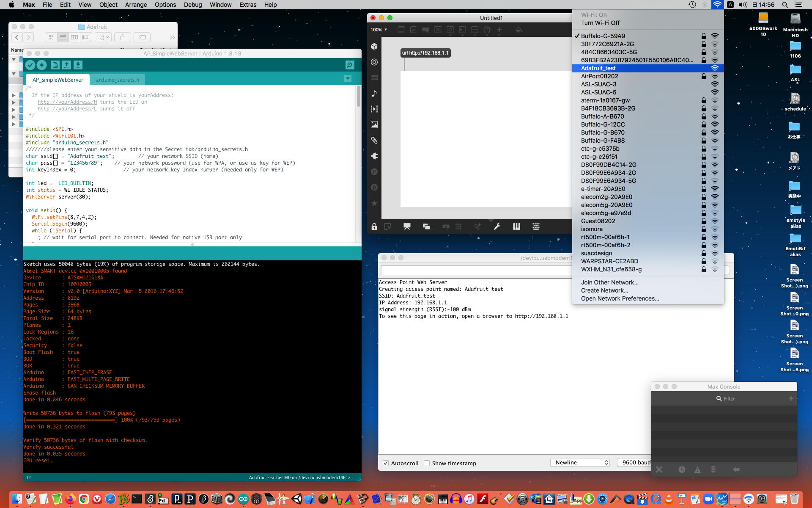
Task: Click Turn Wi-Fi Off
Action: click(x=600, y=23)
